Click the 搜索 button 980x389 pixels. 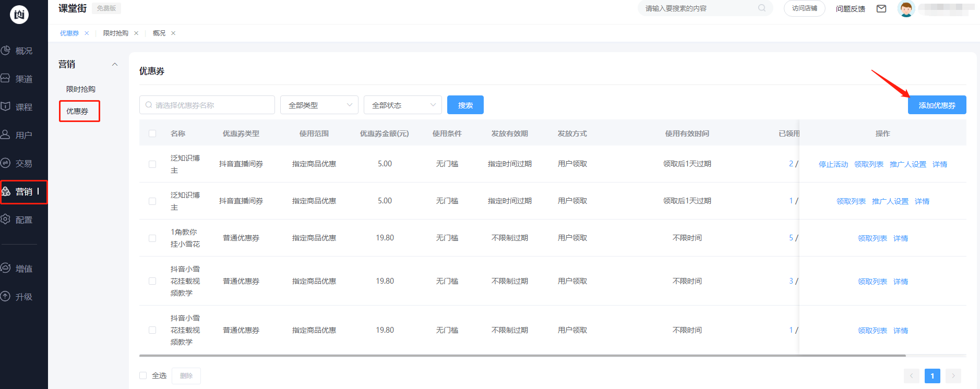(465, 105)
